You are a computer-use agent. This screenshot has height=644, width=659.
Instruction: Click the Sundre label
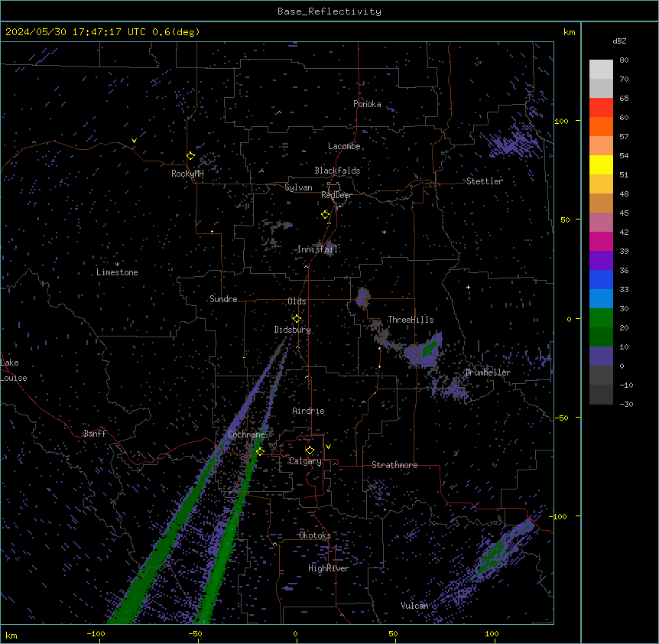click(x=223, y=299)
